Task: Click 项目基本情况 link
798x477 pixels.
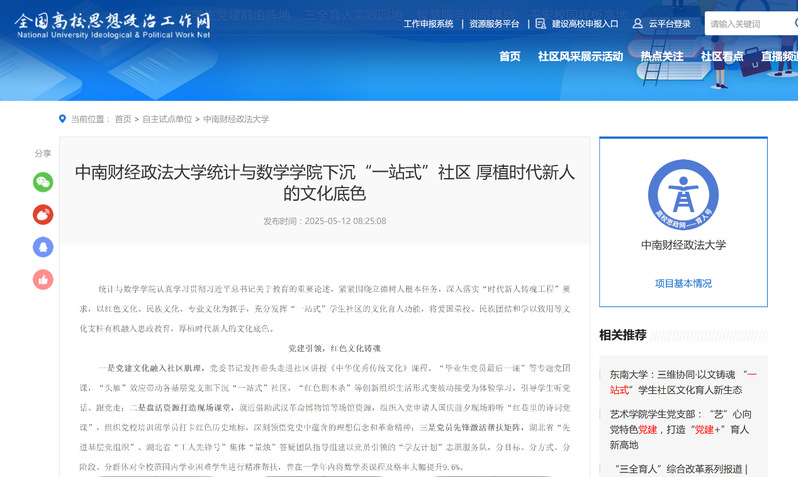Action: click(x=683, y=283)
